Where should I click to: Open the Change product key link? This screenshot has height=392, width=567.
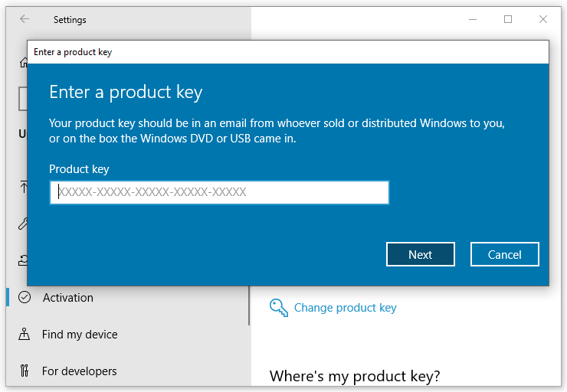click(345, 308)
